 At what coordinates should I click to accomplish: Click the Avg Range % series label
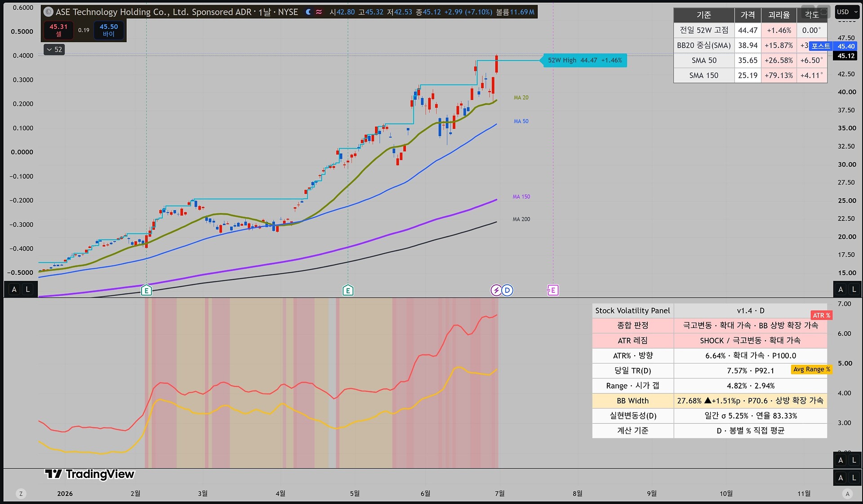[812, 369]
